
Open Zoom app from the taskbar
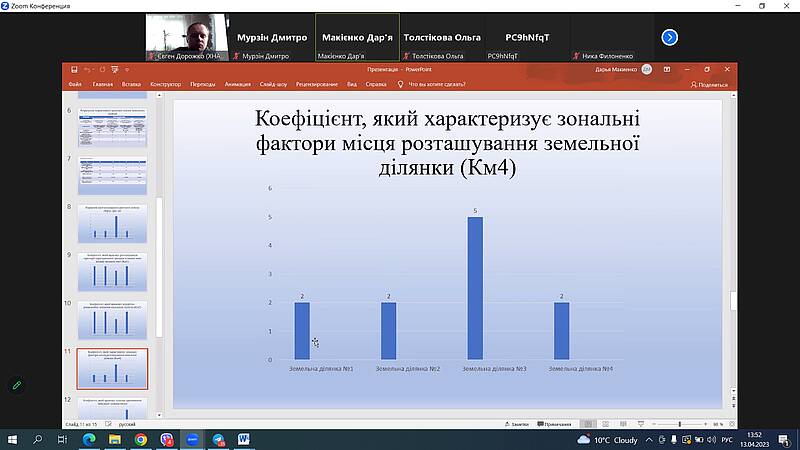[x=192, y=439]
